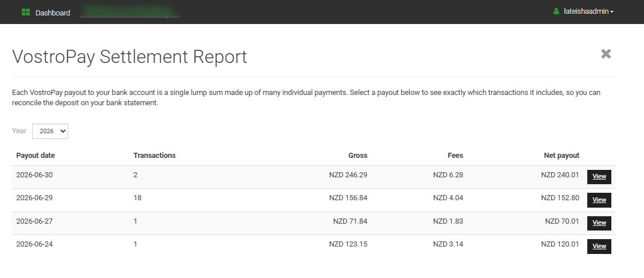644x278 pixels.
Task: Open the Dashboard link
Action: 53,13
